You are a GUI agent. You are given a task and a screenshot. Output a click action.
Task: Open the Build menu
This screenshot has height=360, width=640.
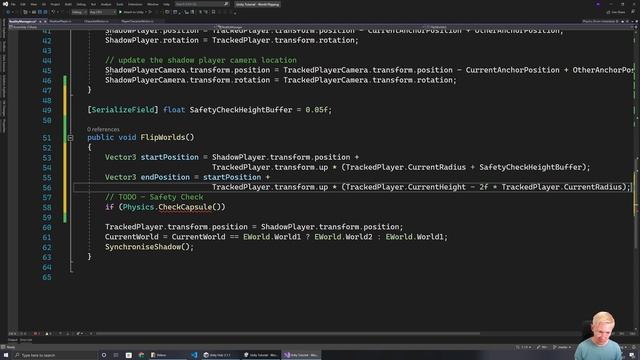point(68,4)
